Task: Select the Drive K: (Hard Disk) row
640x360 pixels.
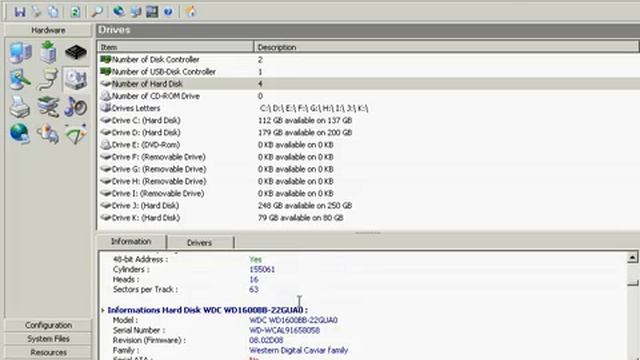Action: (369, 218)
